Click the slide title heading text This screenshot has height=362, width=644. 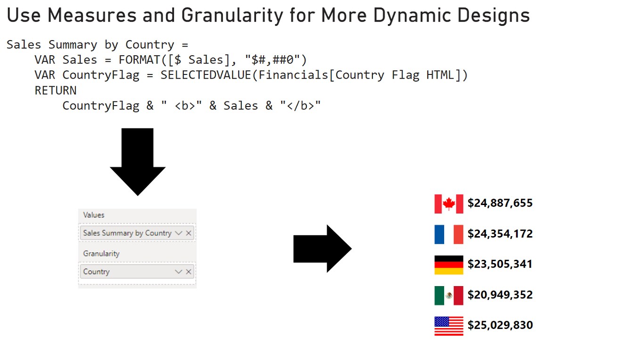(x=268, y=16)
